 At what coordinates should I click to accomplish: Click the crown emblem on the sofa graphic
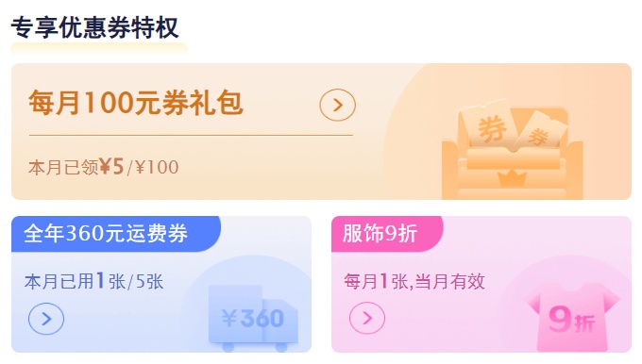(512, 179)
